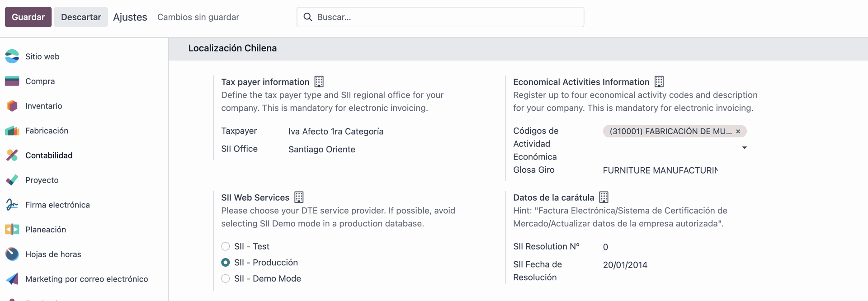Open Marketing por correo electrónico icon
Viewport: 868px width, 301px height.
click(12, 279)
